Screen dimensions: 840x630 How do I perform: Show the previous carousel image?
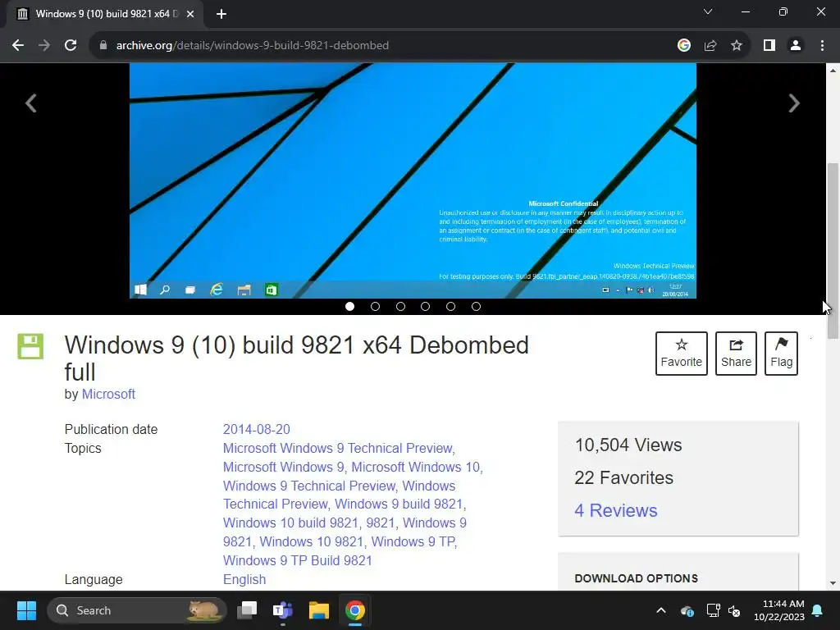click(x=31, y=103)
